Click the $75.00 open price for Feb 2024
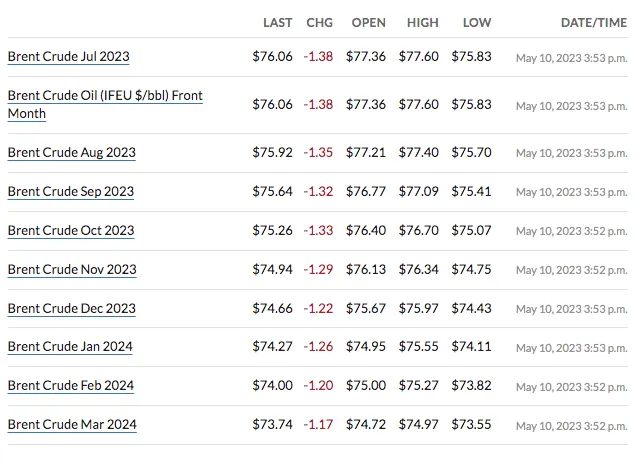Viewport: 644px width, 466px height. [x=365, y=386]
